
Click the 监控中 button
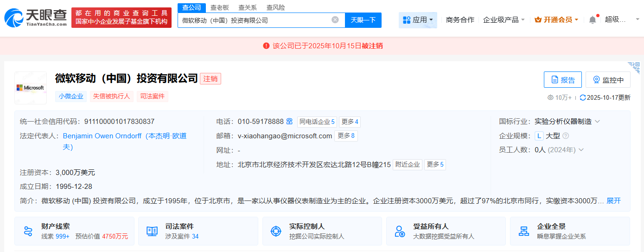608,80
